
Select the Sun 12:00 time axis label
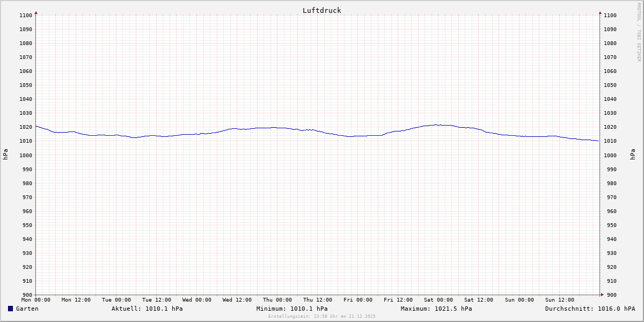[559, 300]
